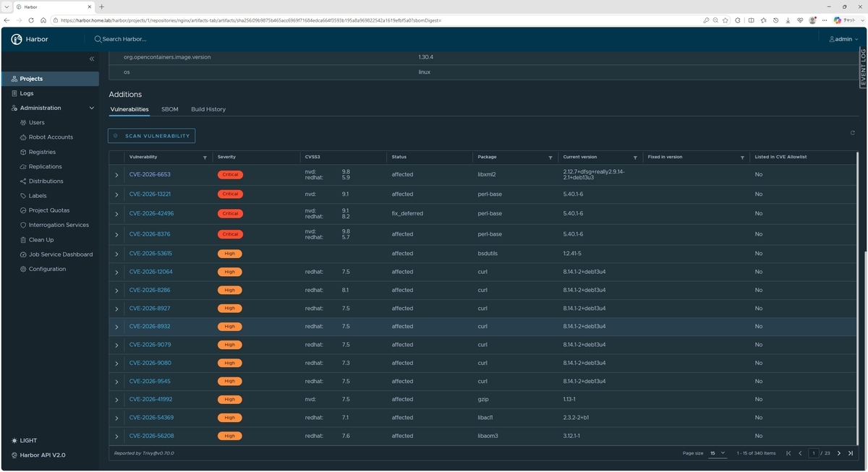This screenshot has height=472, width=868.
Task: Go to the last page of results
Action: 851,453
